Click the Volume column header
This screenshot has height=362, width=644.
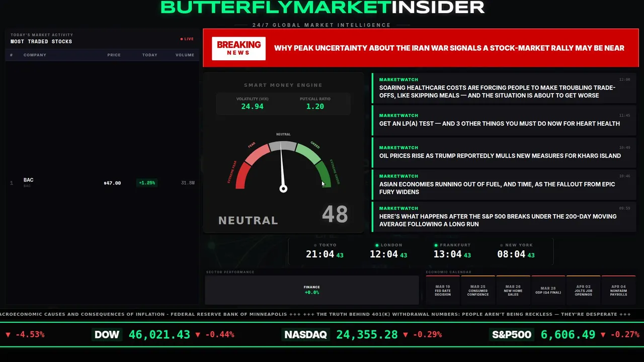[x=185, y=55]
